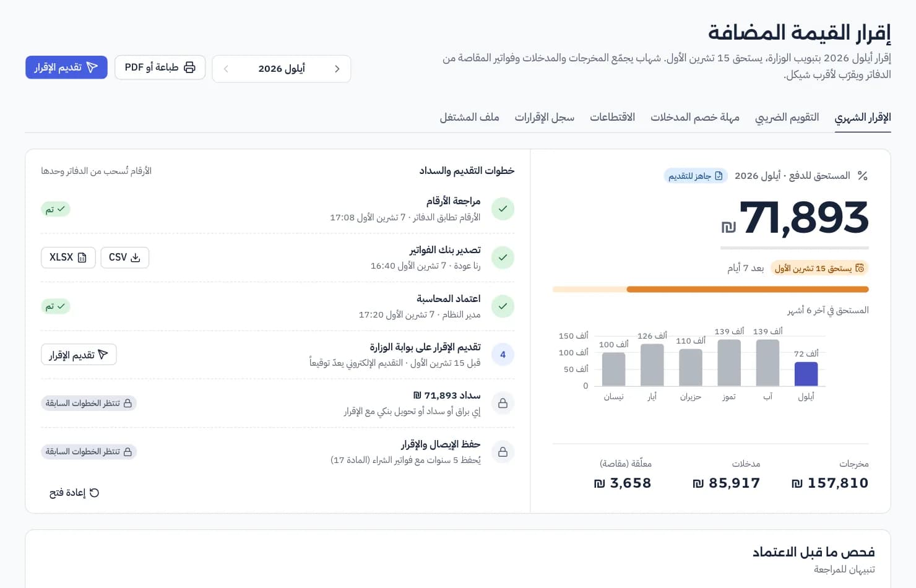Image resolution: width=916 pixels, height=588 pixels.
Task: Click the blue تقديم الإقرار submit button
Action: (66, 67)
